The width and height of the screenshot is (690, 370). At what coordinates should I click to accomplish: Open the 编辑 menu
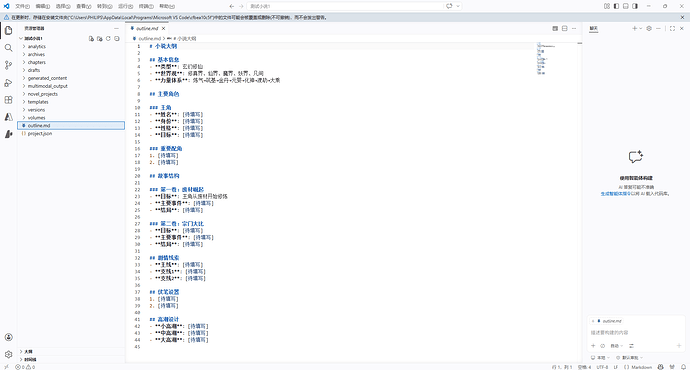[x=43, y=6]
